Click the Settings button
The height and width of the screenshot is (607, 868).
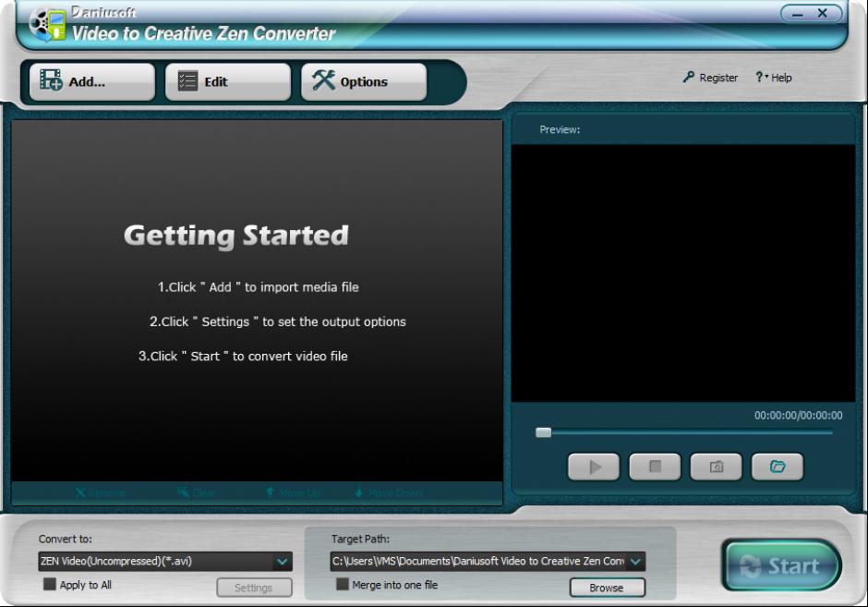(x=254, y=588)
